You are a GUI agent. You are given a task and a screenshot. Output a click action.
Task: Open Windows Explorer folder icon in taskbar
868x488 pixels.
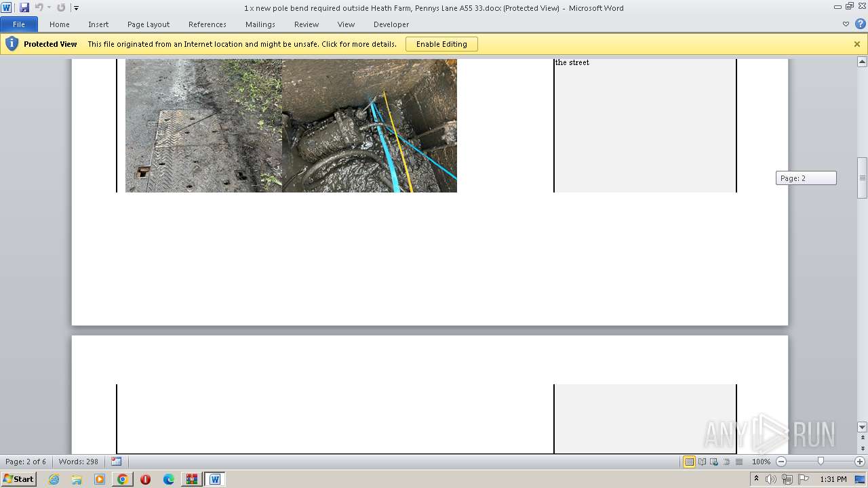[x=77, y=479]
